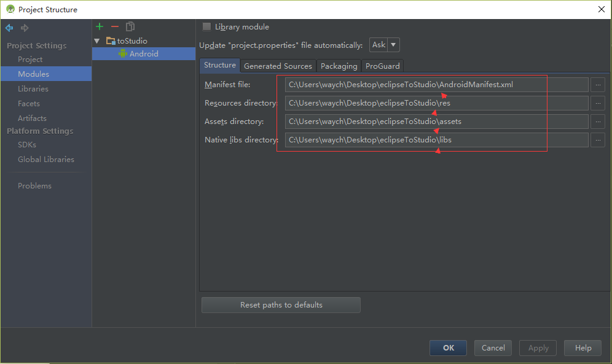Open the ProGuard tab
Image resolution: width=612 pixels, height=364 pixels.
[382, 66]
